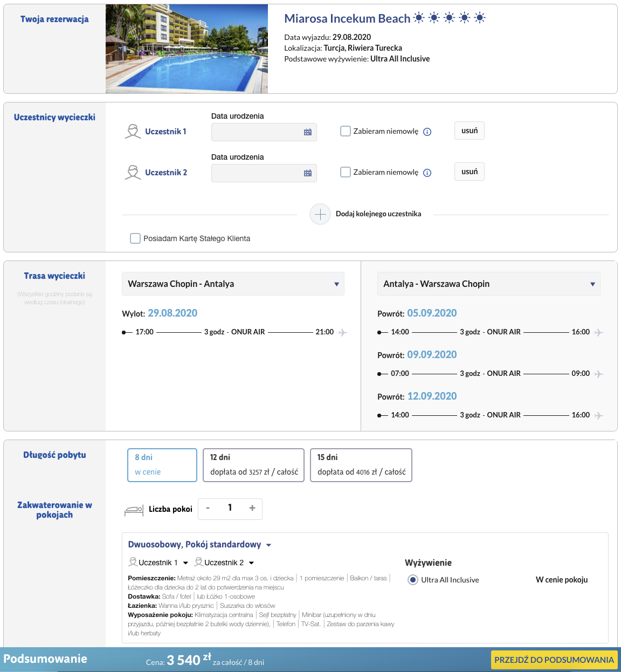This screenshot has height=672, width=621.
Task: Click calendar icon for Uczestnik 1 birthdate
Action: 308,132
